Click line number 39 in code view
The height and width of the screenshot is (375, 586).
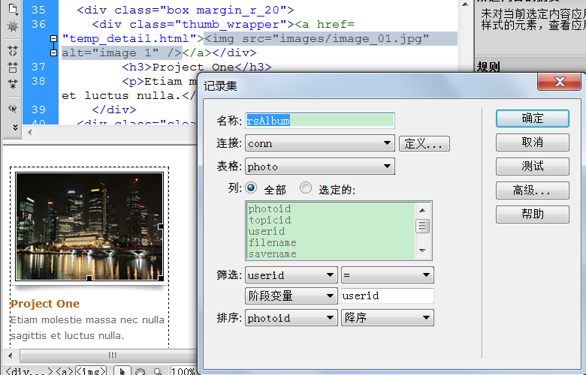click(x=38, y=110)
